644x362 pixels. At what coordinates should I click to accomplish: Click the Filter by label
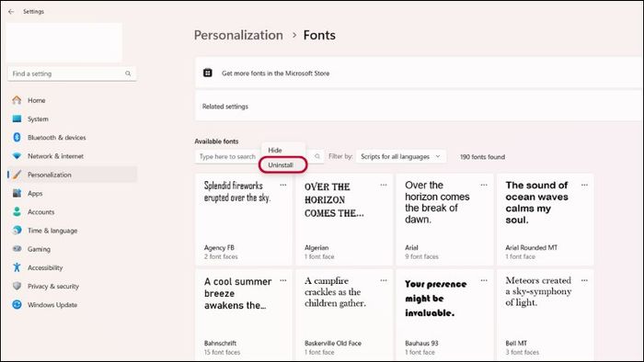pos(340,156)
